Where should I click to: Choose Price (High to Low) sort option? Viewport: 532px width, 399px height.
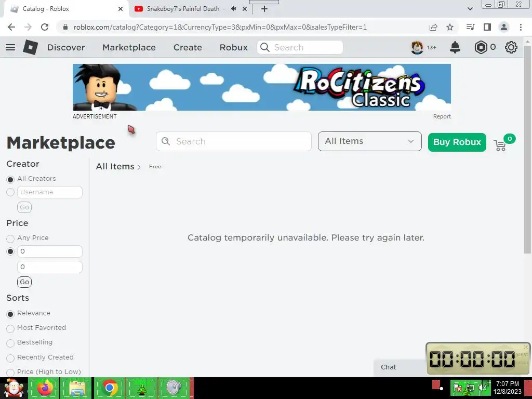point(10,373)
